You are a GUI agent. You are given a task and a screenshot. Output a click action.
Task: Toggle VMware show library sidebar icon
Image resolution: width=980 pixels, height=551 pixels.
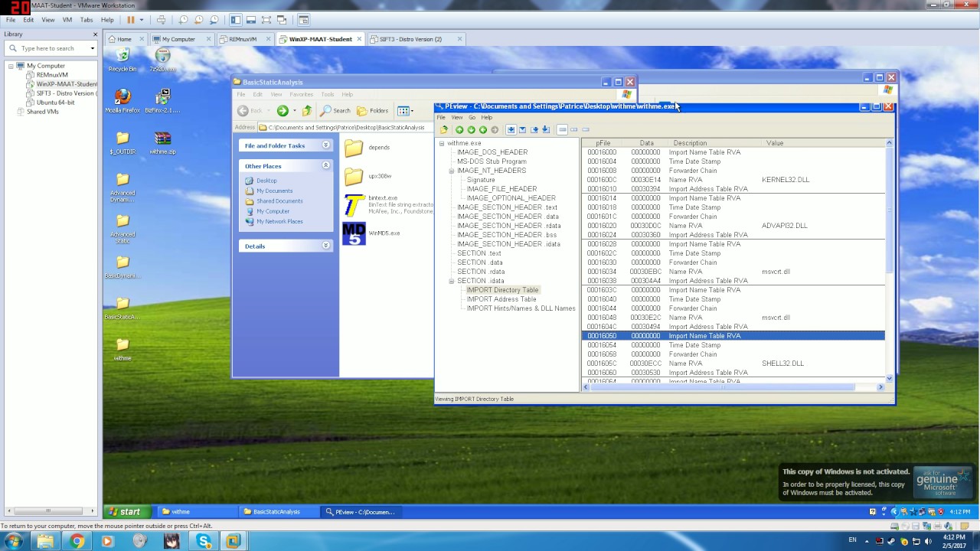click(236, 20)
